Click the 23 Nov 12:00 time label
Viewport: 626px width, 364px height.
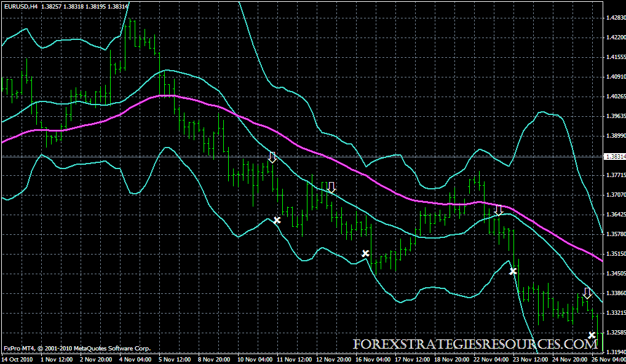point(531,360)
